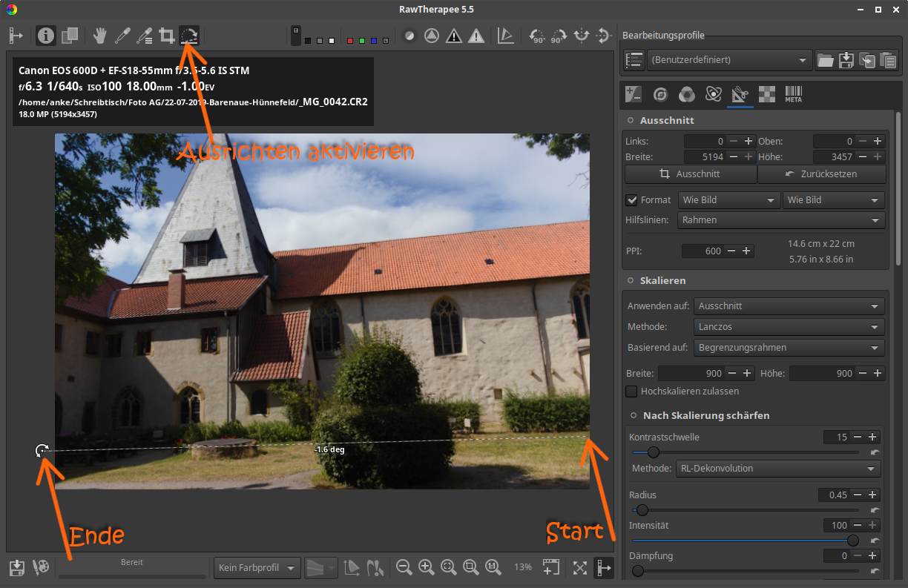Adjust the Kontrastschwelle slider handle
Screen dimensions: 908x588
coord(653,452)
